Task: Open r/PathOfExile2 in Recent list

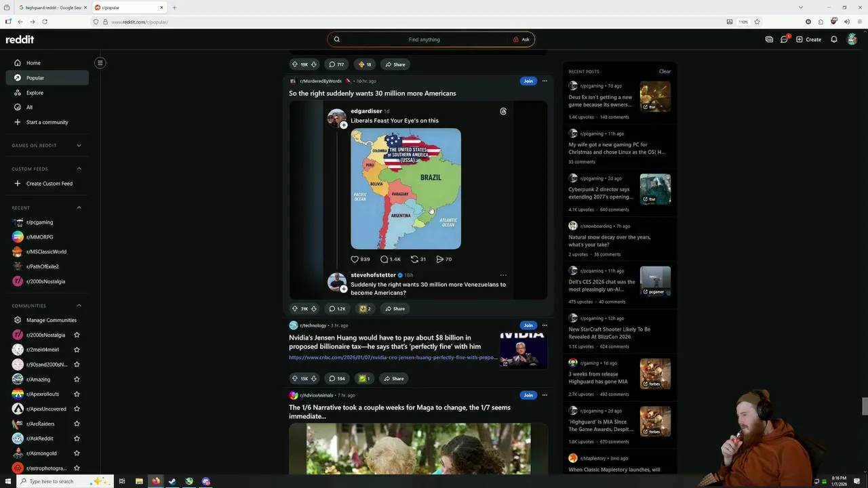Action: [47, 266]
